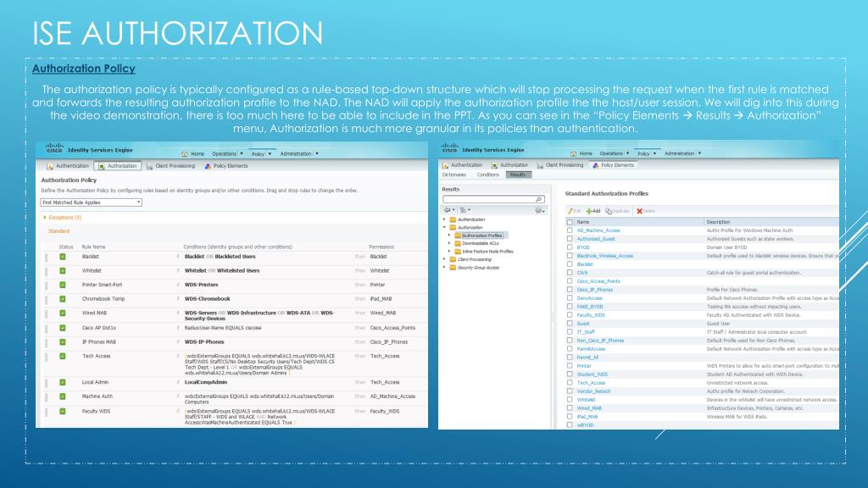
Task: Click Client Provisioning folder icon in tree
Action: (x=453, y=259)
